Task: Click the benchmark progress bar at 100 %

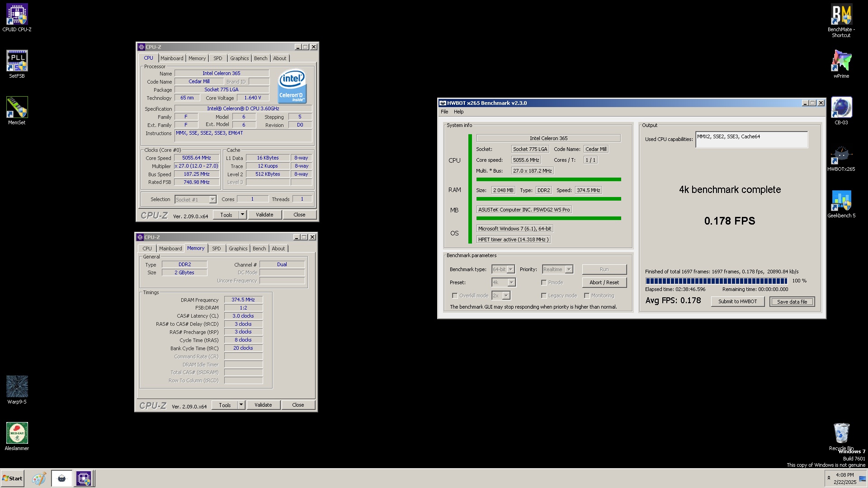Action: 717,281
